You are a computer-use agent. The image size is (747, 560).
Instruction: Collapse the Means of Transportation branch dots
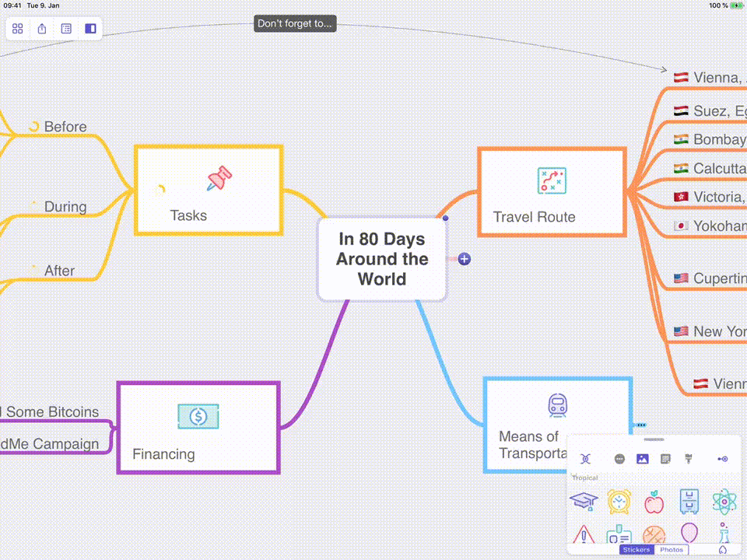pos(641,425)
